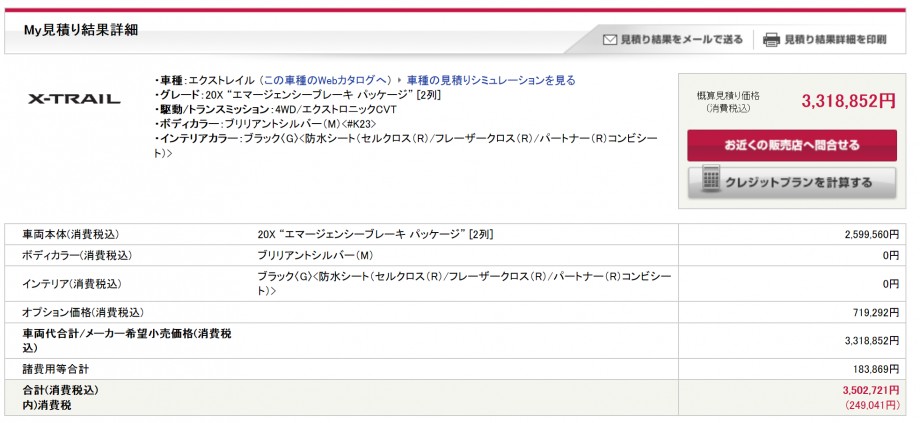The height and width of the screenshot is (423, 920).
Task: Click the 719,292円 option price cell
Action: (x=876, y=312)
